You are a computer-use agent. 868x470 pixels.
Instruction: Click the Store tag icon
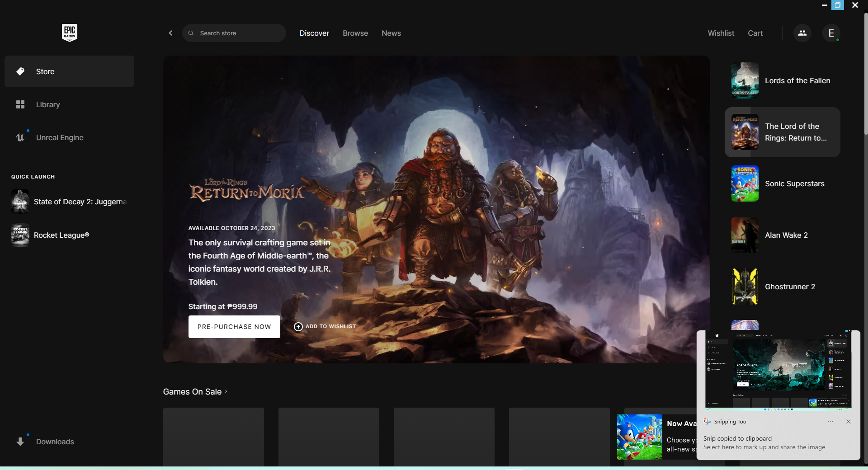[x=20, y=71]
